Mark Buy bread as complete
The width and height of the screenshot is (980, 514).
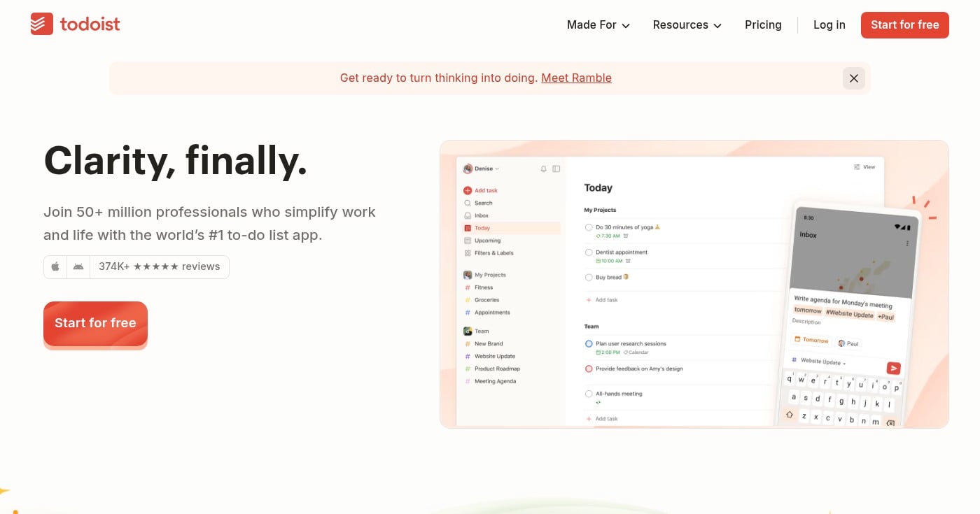[589, 278]
